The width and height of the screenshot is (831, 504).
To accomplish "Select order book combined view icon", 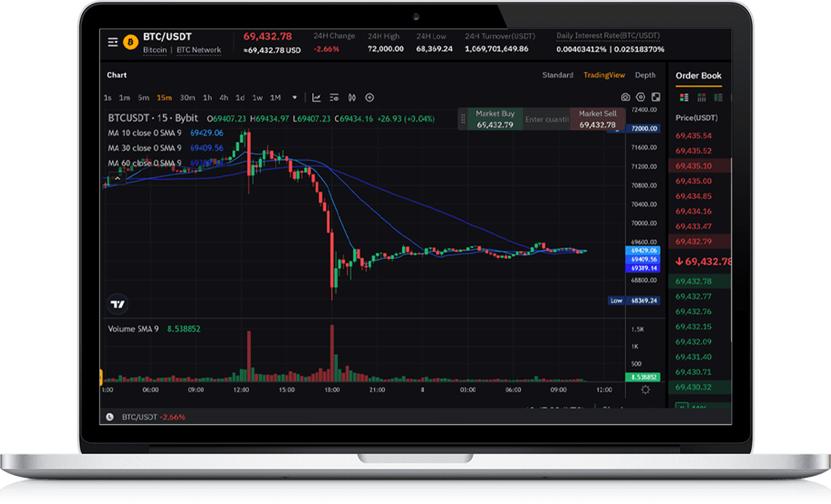I will click(x=684, y=98).
